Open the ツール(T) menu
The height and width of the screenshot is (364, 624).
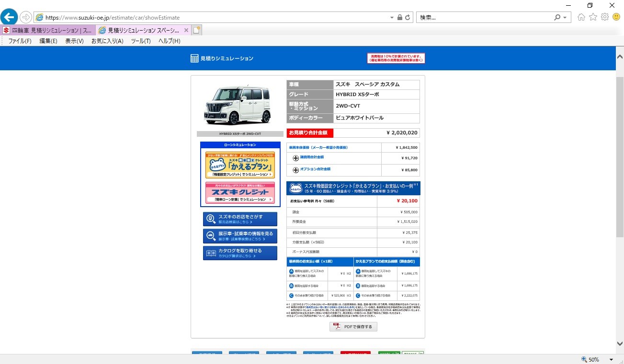[141, 41]
